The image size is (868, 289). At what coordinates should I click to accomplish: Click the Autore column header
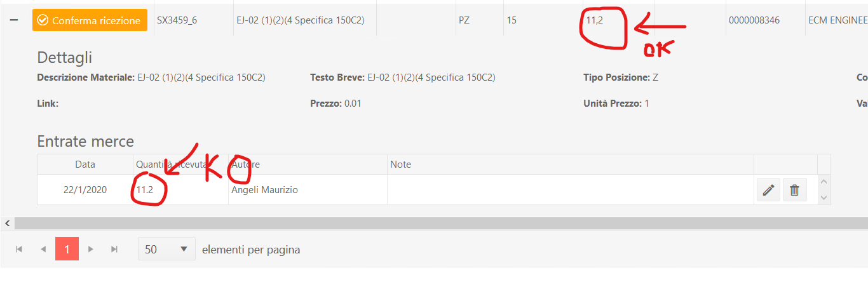[245, 165]
